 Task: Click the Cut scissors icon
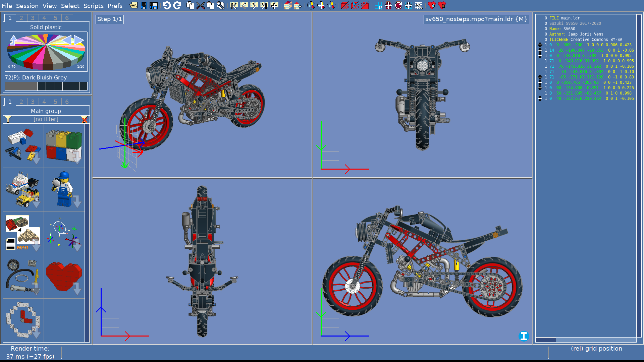200,5
